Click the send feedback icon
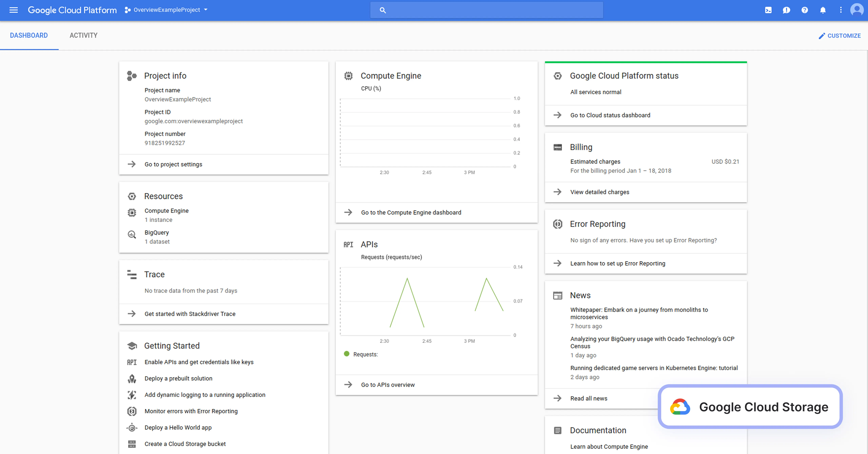 (x=787, y=10)
